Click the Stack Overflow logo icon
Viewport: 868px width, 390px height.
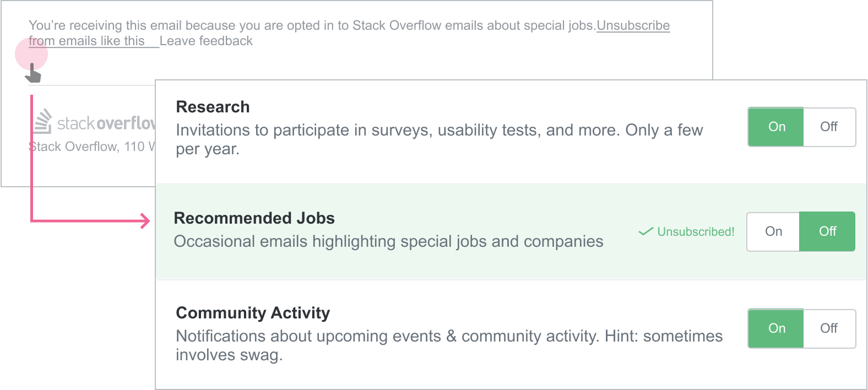43,121
